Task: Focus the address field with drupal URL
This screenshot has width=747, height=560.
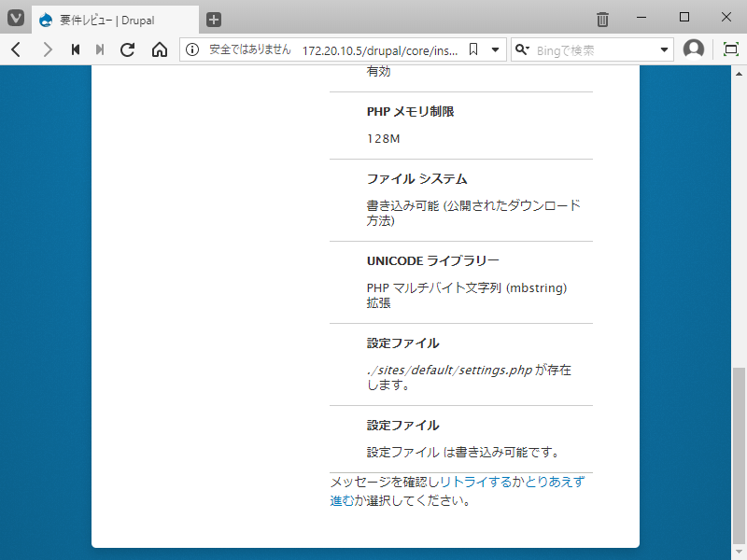Action: point(380,50)
